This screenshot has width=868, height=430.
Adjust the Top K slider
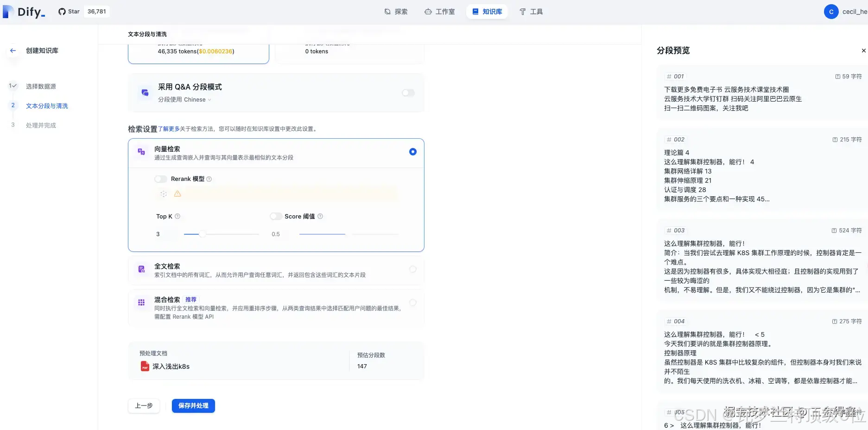point(203,234)
